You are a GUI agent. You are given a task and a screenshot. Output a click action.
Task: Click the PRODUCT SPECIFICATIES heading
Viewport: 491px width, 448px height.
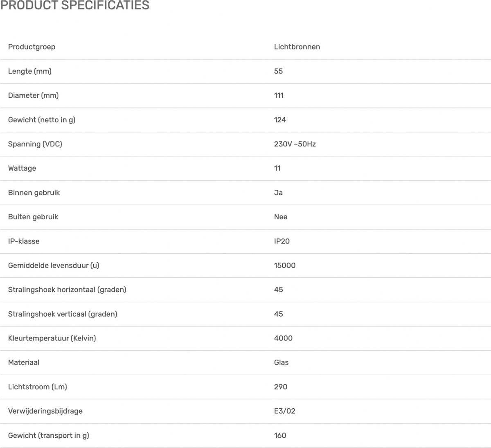tap(75, 5)
